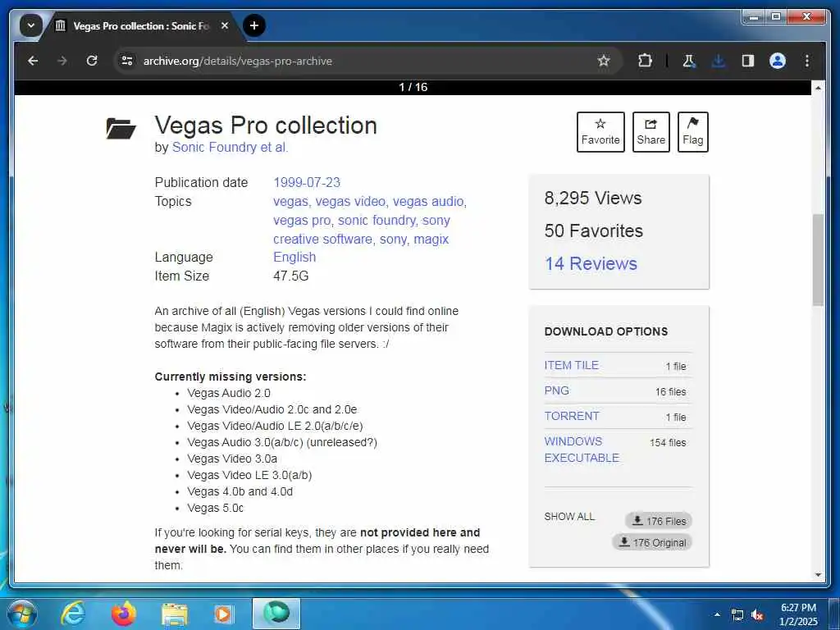This screenshot has width=840, height=630.
Task: Open the Windows Start menu
Action: pyautogui.click(x=21, y=614)
